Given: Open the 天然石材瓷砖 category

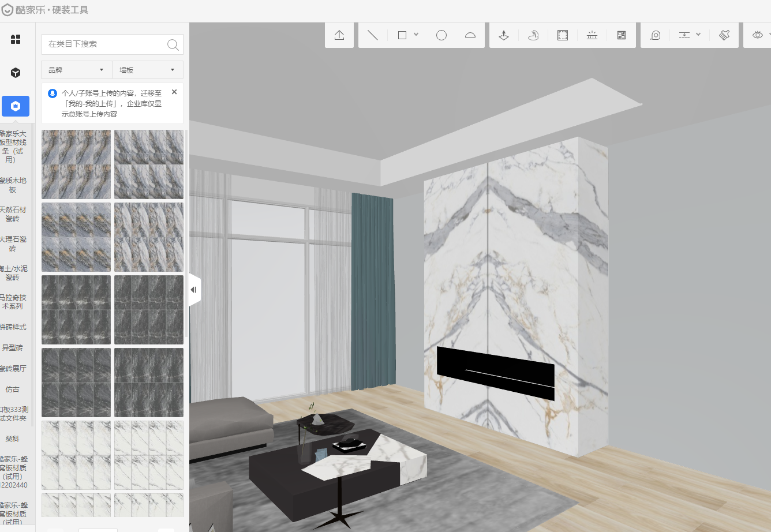Looking at the screenshot, I should coord(13,214).
